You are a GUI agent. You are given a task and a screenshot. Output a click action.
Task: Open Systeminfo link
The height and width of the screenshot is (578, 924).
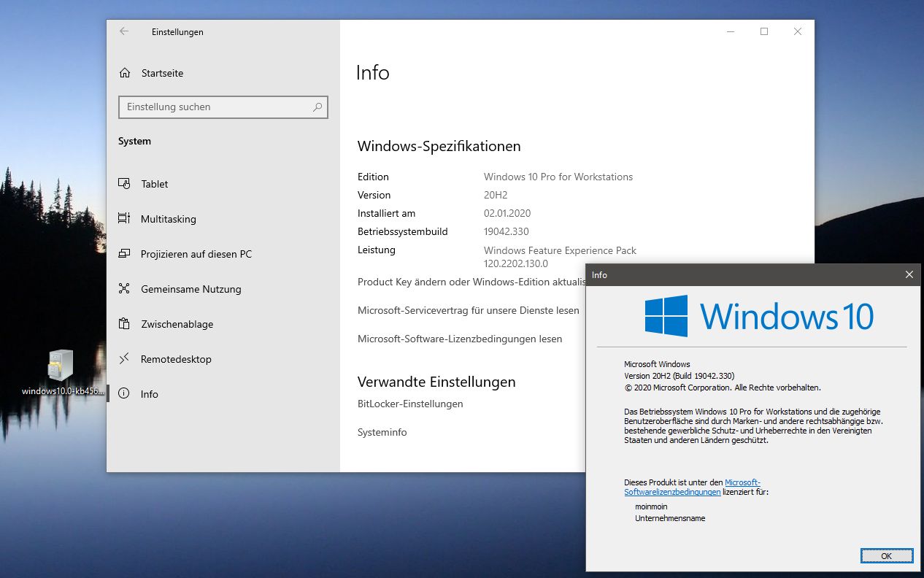(382, 432)
